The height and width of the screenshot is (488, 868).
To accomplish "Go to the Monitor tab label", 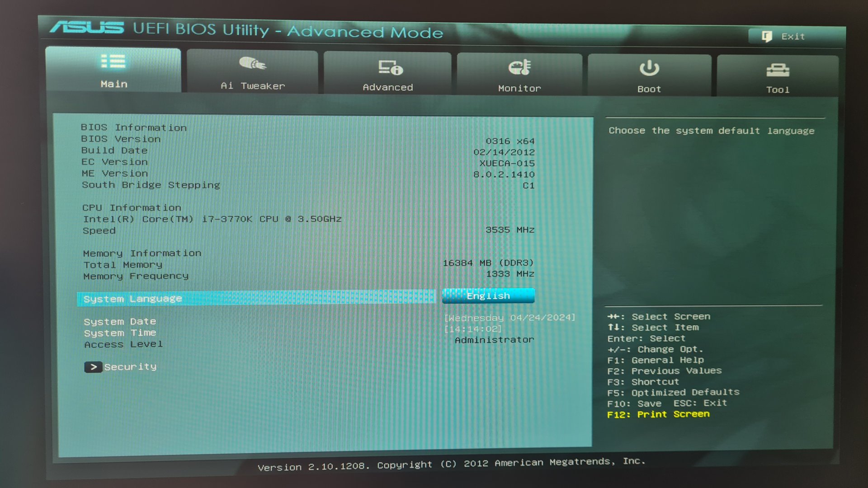I will (519, 89).
